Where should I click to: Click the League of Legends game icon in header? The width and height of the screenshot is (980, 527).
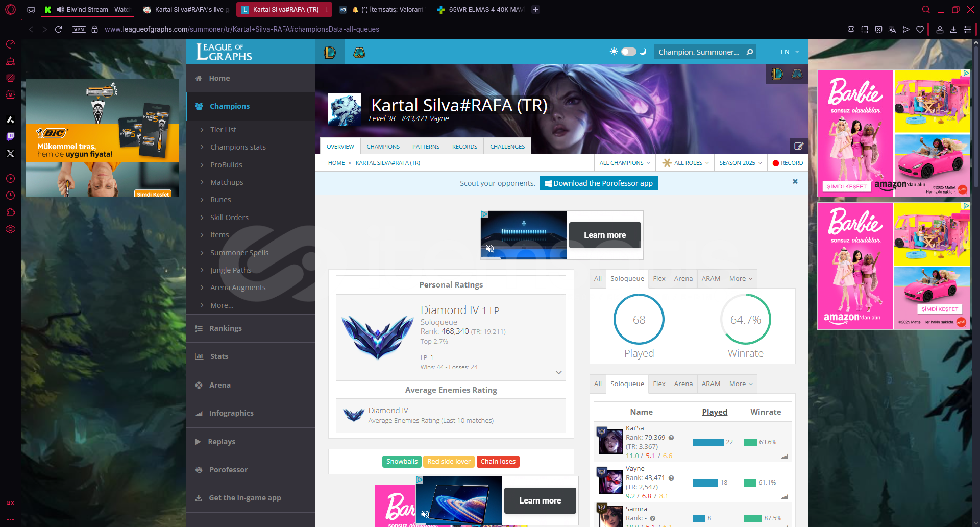point(330,52)
